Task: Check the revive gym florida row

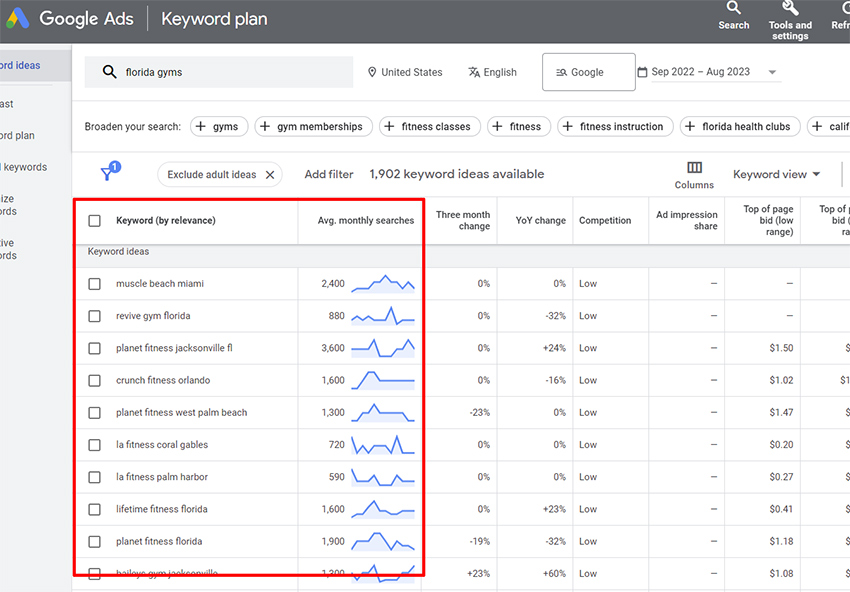Action: (94, 316)
